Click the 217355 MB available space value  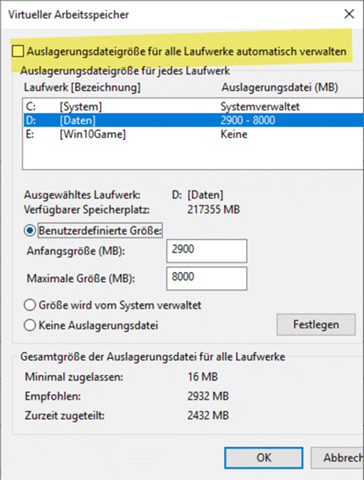click(x=213, y=210)
